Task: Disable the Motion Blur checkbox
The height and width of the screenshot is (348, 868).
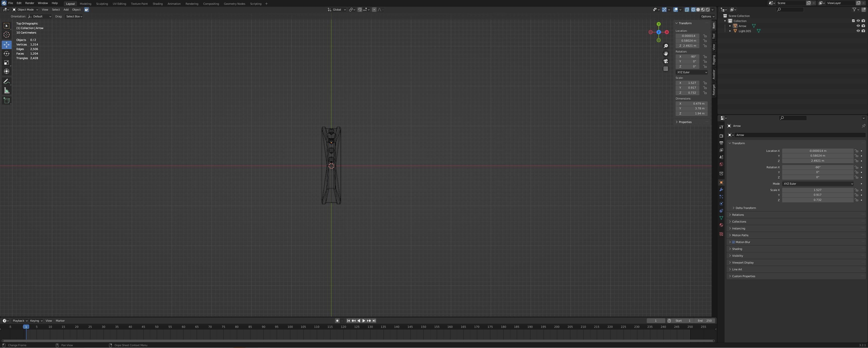Action: click(733, 242)
